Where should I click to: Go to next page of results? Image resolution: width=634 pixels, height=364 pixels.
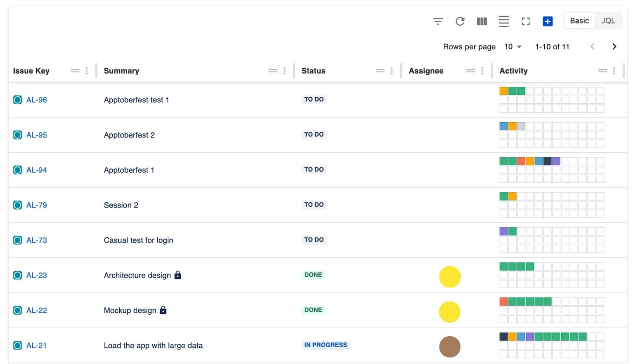pyautogui.click(x=614, y=46)
